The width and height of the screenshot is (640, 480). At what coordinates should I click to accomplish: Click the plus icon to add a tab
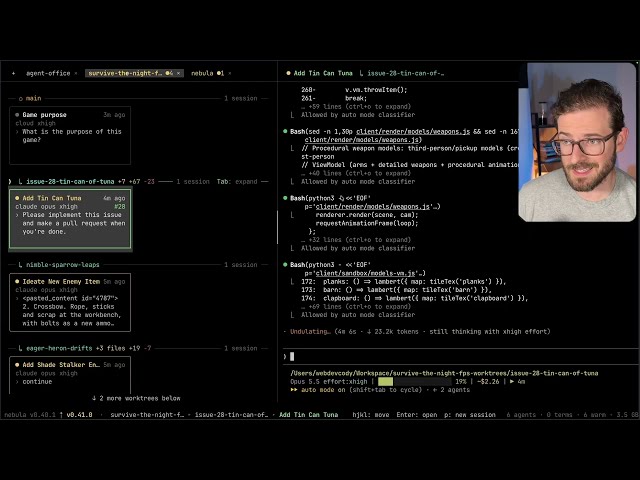click(x=13, y=73)
